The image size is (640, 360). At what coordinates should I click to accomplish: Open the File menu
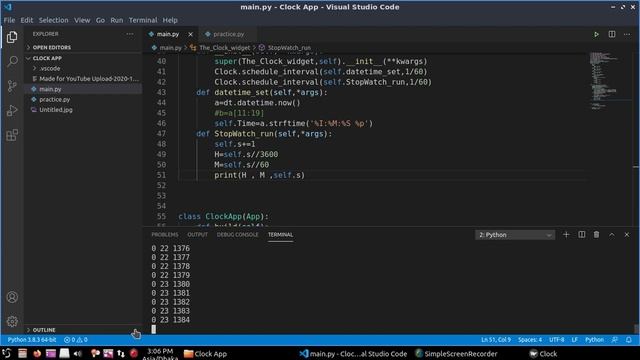point(9,20)
